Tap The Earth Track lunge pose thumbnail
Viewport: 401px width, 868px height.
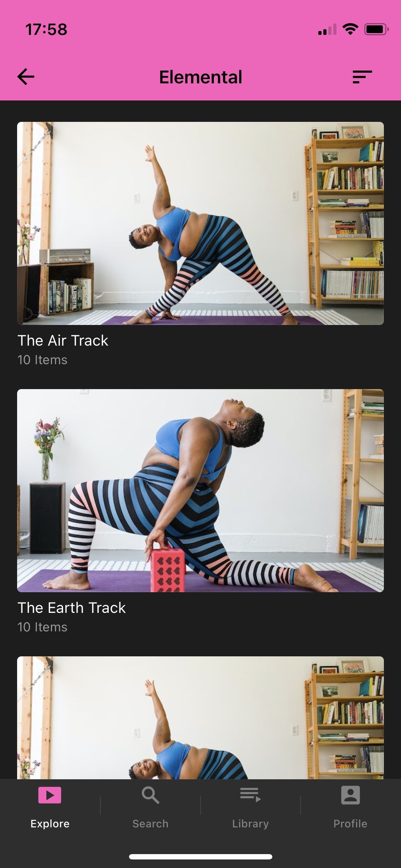[x=200, y=491]
